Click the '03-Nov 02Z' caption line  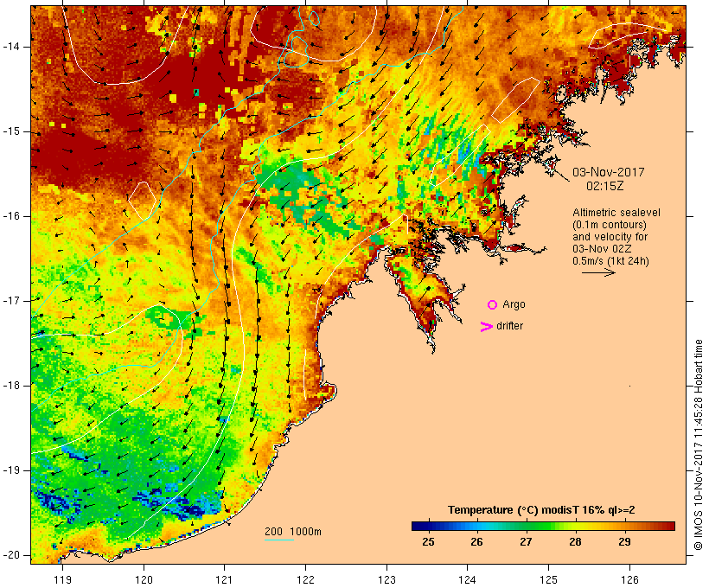point(602,249)
